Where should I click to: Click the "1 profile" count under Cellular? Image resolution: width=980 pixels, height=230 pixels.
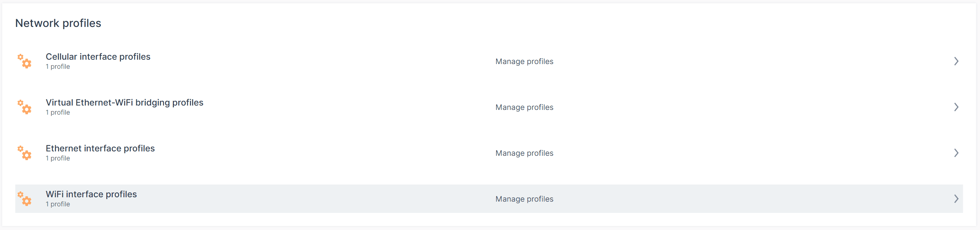tap(58, 67)
